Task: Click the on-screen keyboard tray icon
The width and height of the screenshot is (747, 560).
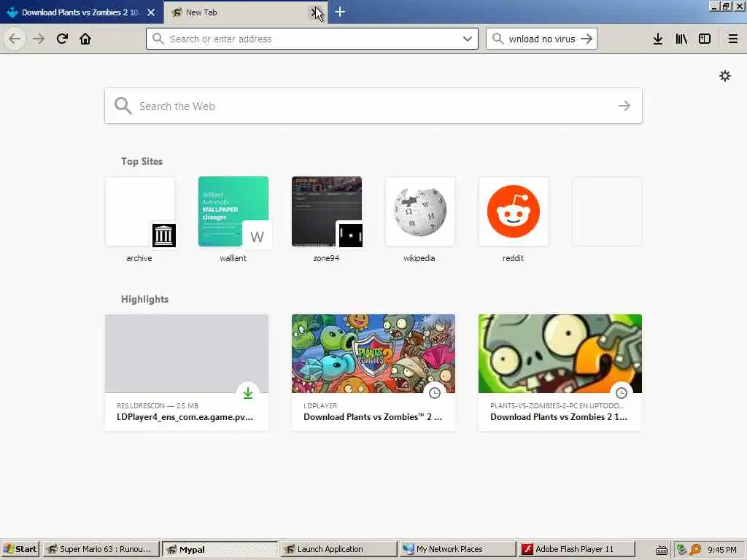Action: pos(661,550)
